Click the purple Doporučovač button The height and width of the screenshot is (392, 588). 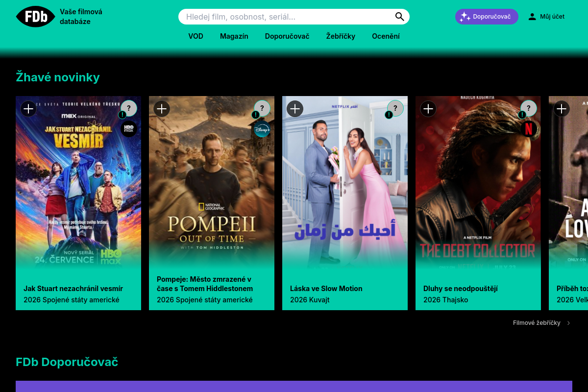pyautogui.click(x=487, y=17)
